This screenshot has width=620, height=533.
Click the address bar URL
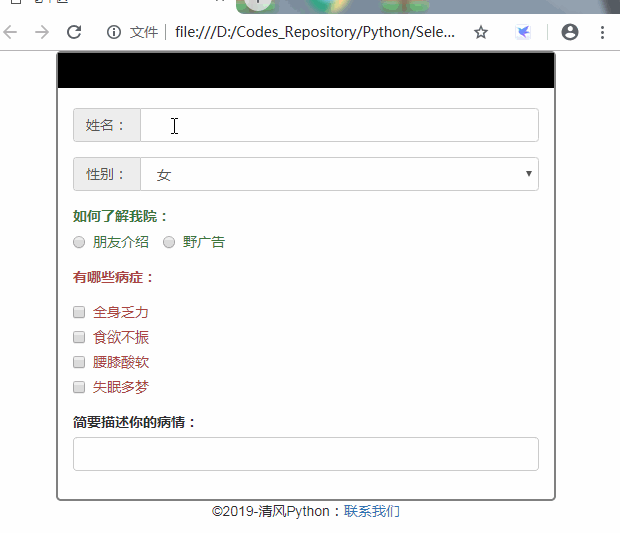coord(315,32)
